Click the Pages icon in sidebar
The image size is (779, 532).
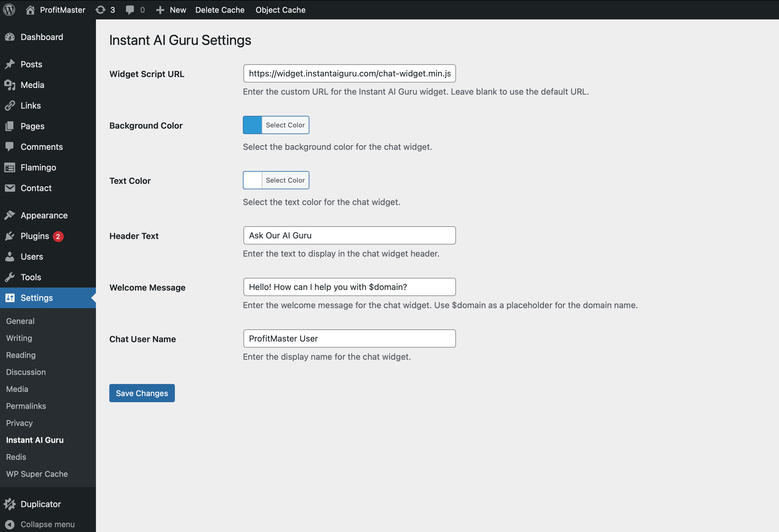10,126
